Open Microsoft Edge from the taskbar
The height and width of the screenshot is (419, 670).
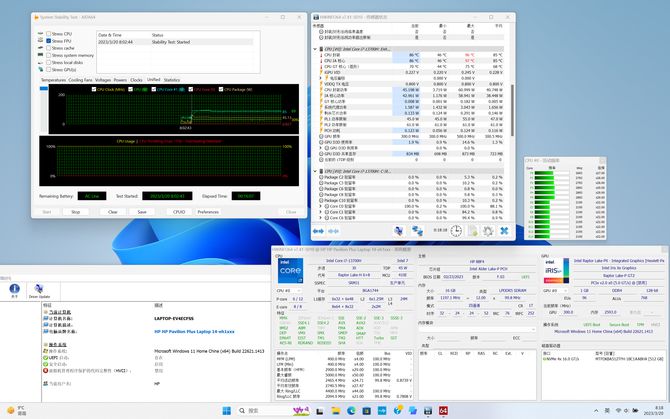click(351, 410)
